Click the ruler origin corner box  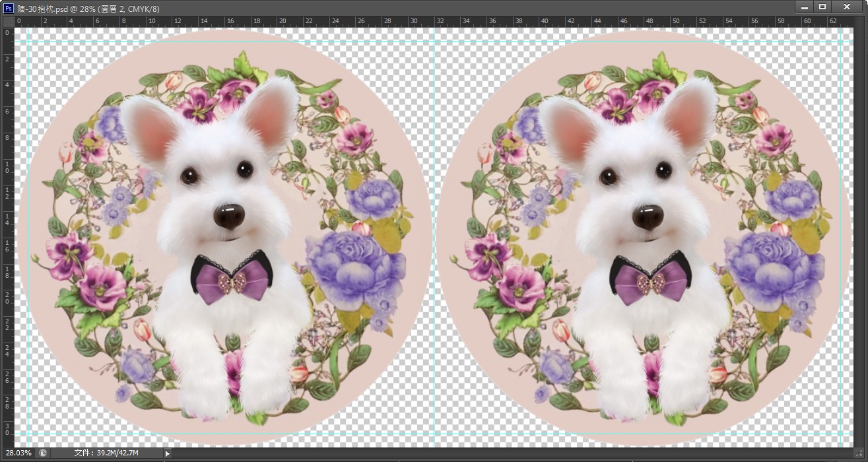(7, 21)
